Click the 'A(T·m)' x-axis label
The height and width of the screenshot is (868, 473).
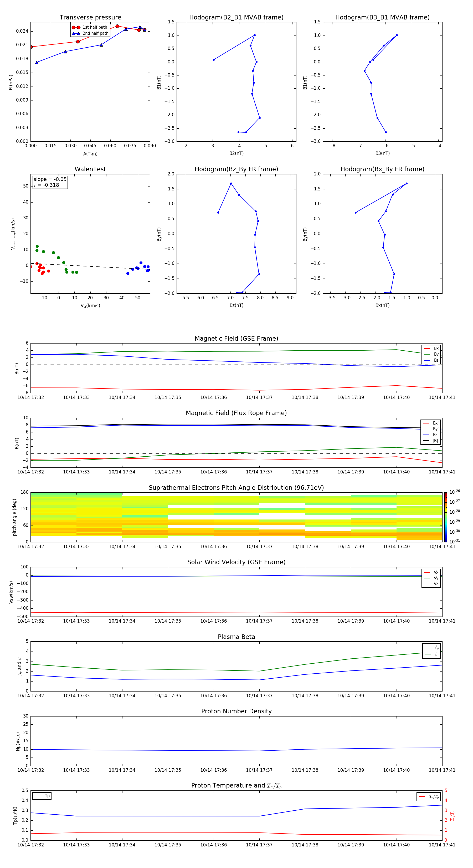tap(90, 154)
